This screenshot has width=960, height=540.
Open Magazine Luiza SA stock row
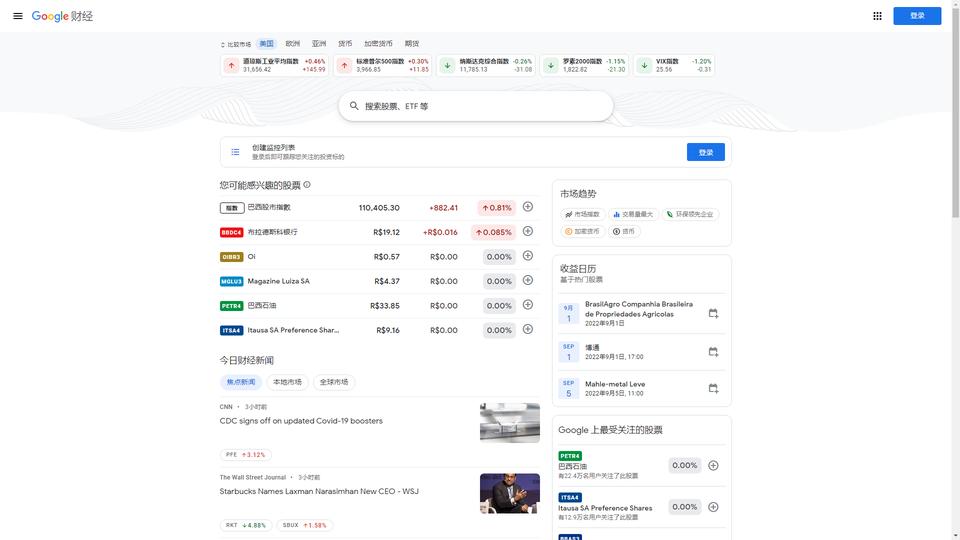[x=380, y=281]
